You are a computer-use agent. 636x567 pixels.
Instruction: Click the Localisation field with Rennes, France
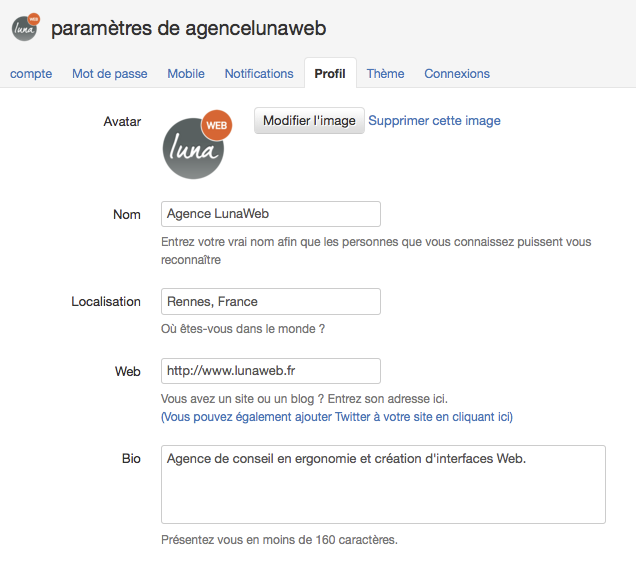point(271,301)
